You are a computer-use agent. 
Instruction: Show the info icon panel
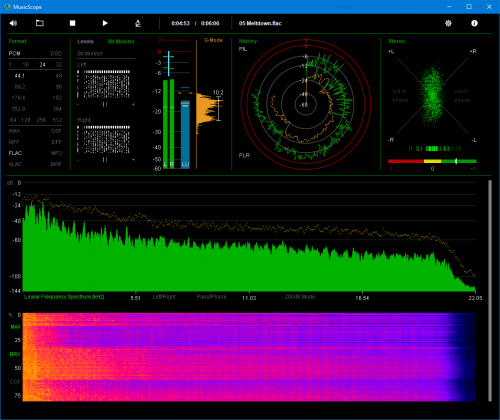click(474, 23)
